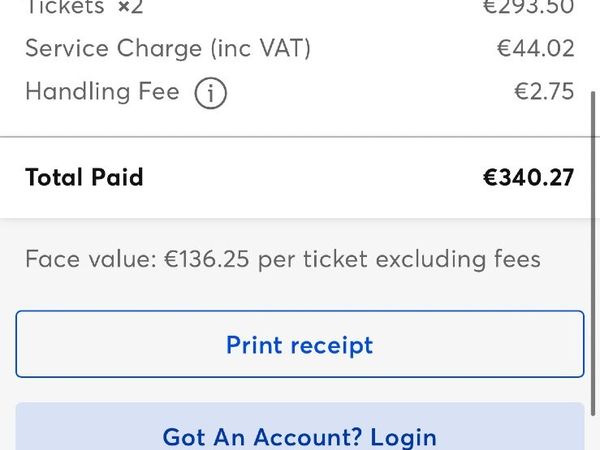Click the vertical scrollbar on right edge
The width and height of the screenshot is (600, 450).
pyautogui.click(x=593, y=253)
